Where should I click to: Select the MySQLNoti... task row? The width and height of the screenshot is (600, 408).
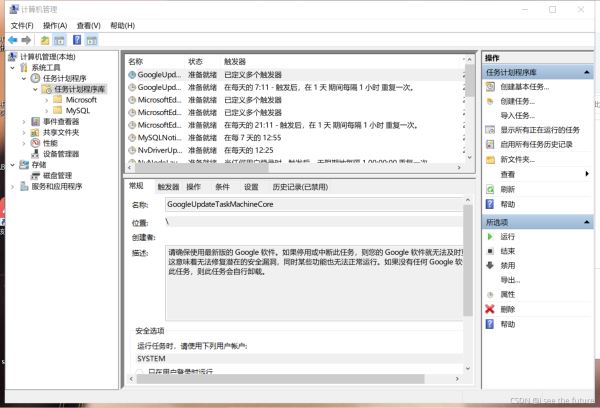coord(156,138)
